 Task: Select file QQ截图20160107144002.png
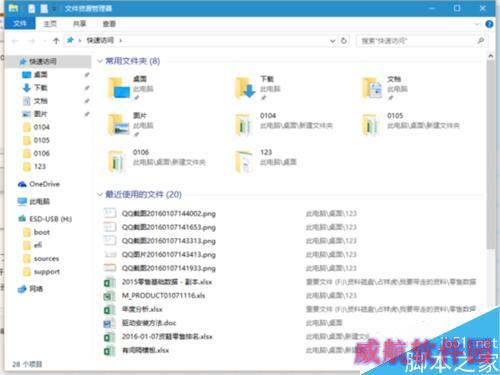tap(169, 213)
